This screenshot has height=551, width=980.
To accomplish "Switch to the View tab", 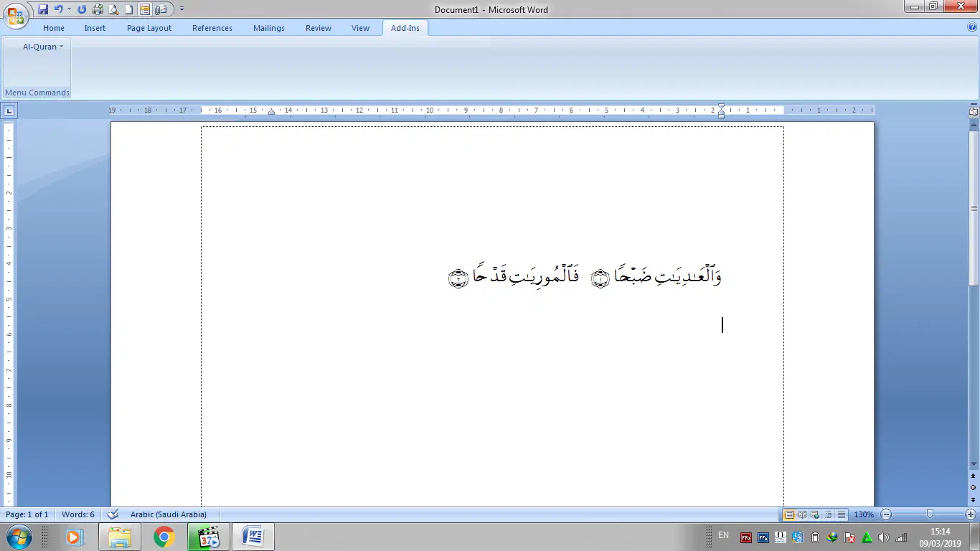I will (361, 28).
